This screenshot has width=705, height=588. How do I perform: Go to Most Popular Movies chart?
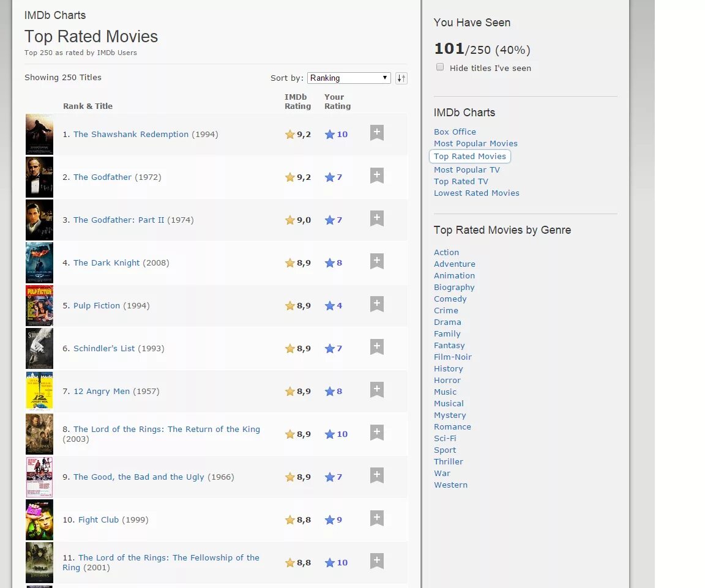[476, 143]
